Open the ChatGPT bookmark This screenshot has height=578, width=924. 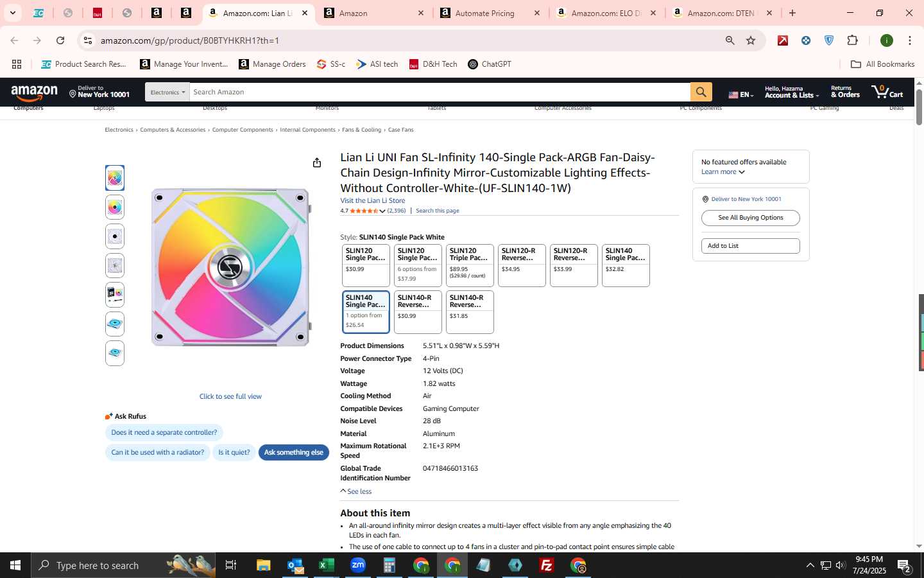(490, 64)
